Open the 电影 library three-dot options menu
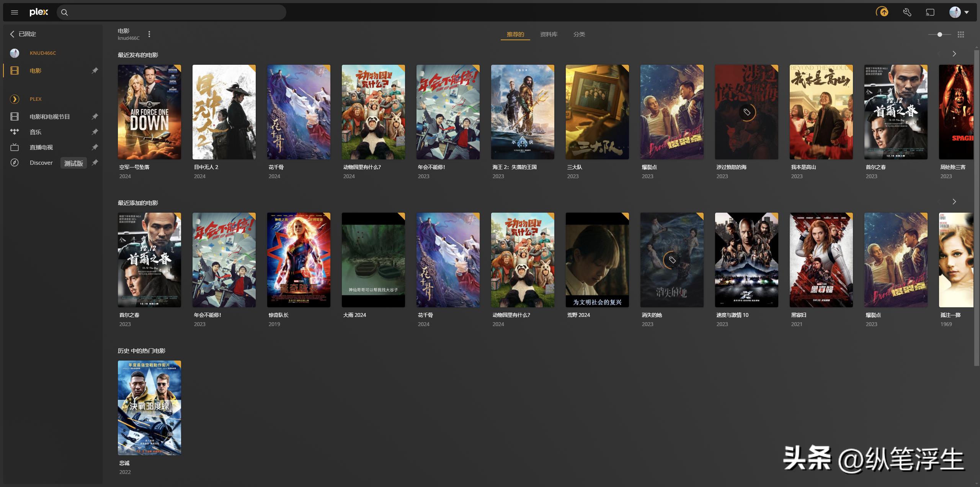Viewport: 980px width, 487px height. [x=149, y=34]
